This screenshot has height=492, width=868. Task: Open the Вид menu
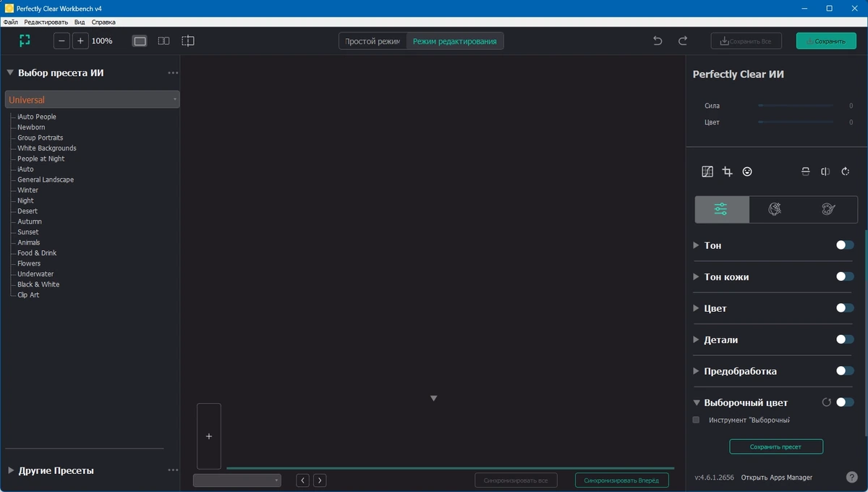80,22
